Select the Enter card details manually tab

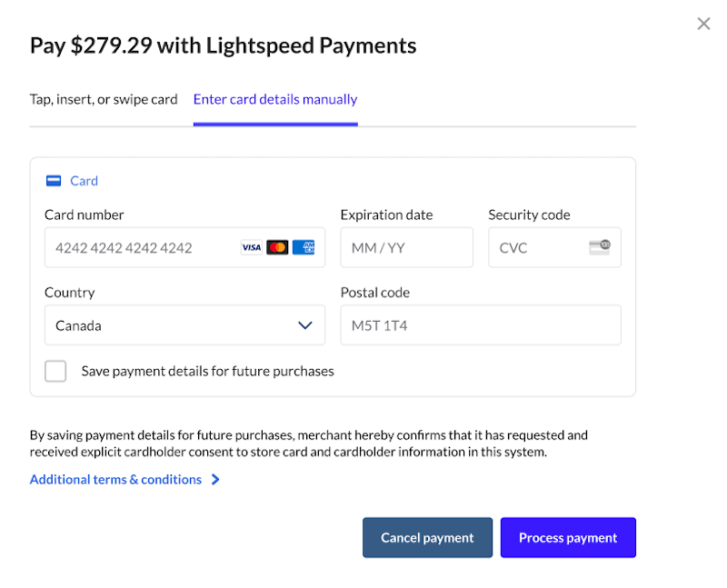point(274,99)
